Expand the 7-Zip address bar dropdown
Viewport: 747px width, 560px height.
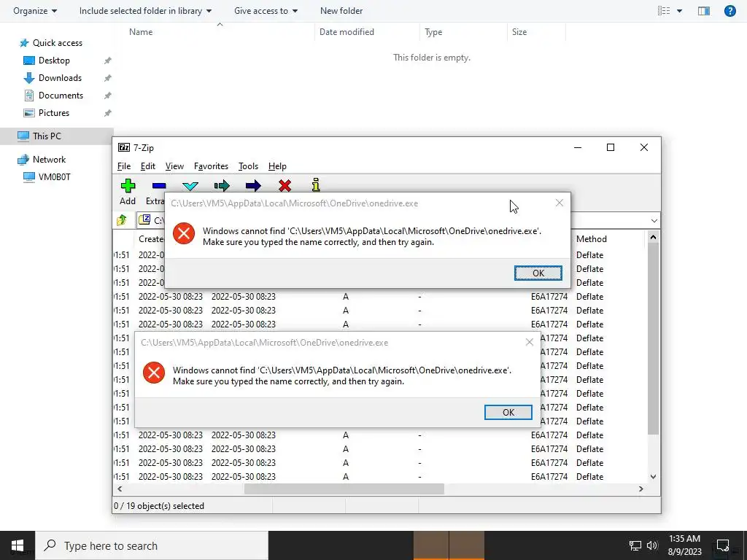pyautogui.click(x=654, y=220)
